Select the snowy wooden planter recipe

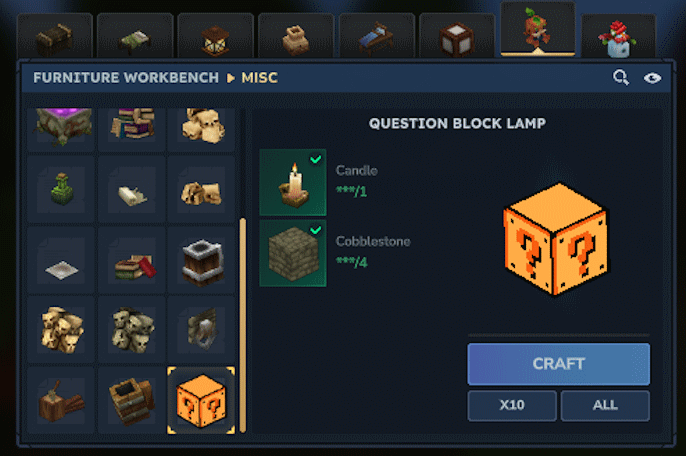[201, 261]
